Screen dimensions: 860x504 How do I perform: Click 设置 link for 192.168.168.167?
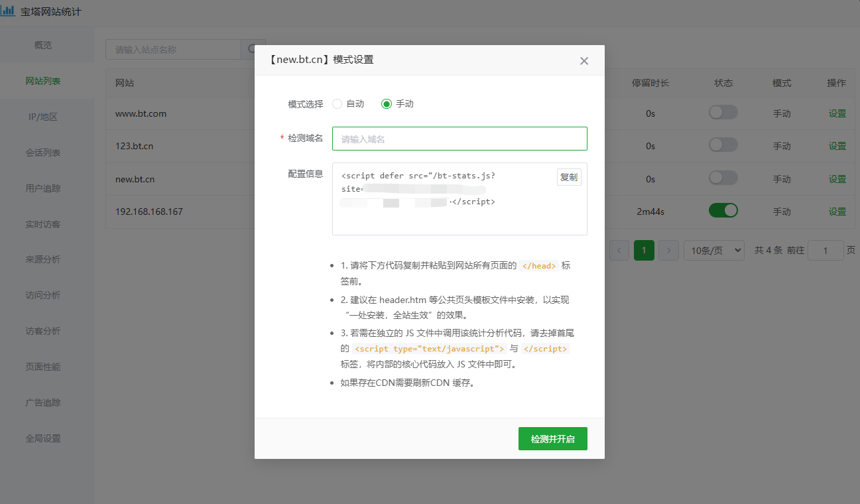pos(837,212)
